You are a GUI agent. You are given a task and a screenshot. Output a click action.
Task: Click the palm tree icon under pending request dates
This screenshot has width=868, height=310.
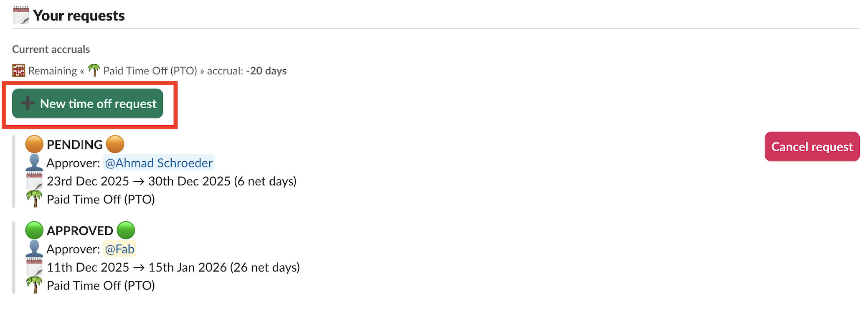click(x=34, y=199)
